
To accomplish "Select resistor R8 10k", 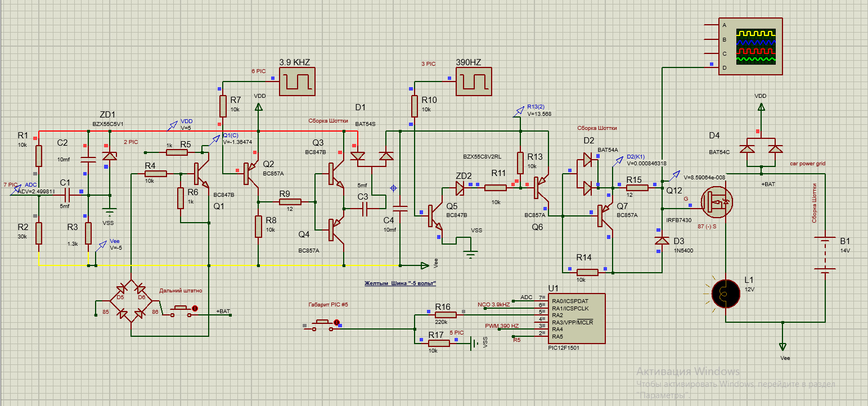I will click(258, 226).
